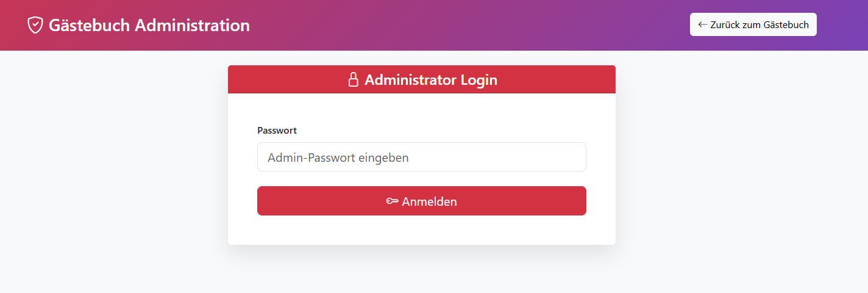Viewport: 868px width, 293px height.
Task: Click the Passwort field label
Action: (x=277, y=130)
